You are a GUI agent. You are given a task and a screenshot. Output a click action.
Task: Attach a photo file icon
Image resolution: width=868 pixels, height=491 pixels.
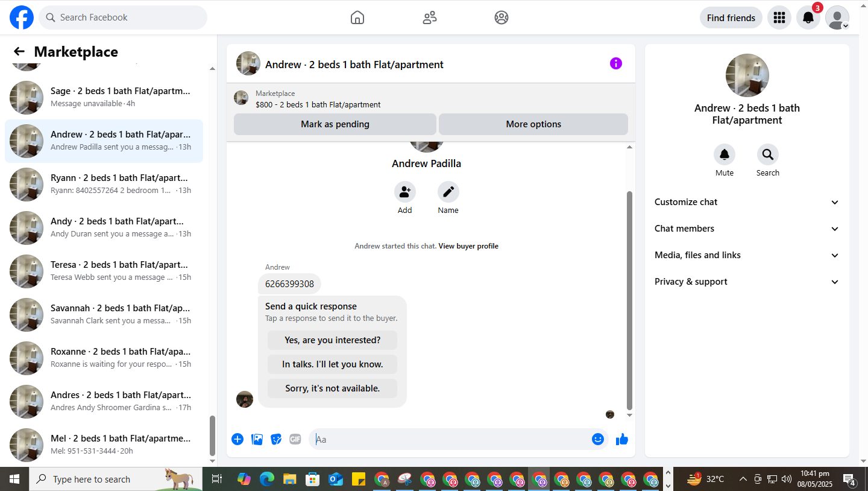(x=257, y=439)
